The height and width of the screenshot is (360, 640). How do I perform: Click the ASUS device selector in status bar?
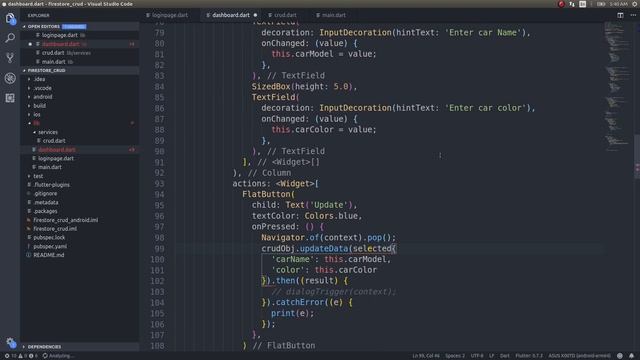(580, 356)
